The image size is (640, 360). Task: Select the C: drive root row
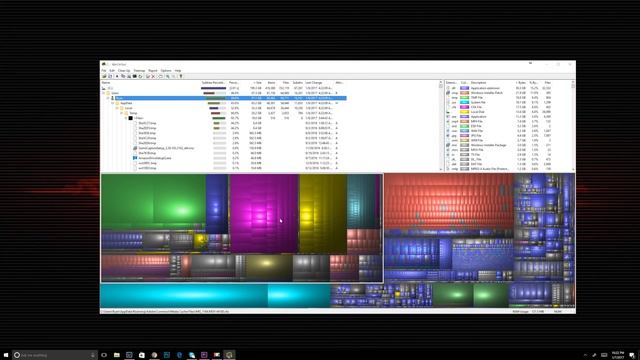coord(224,88)
